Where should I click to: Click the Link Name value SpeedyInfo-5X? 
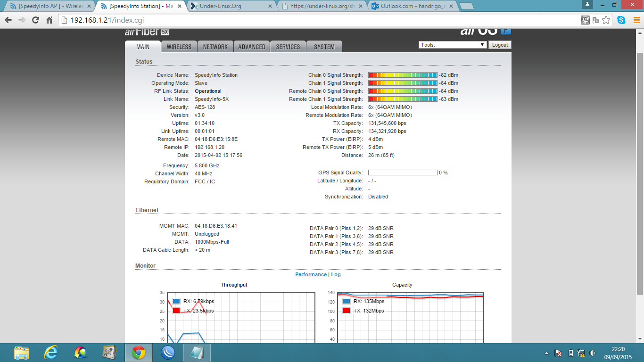[212, 99]
